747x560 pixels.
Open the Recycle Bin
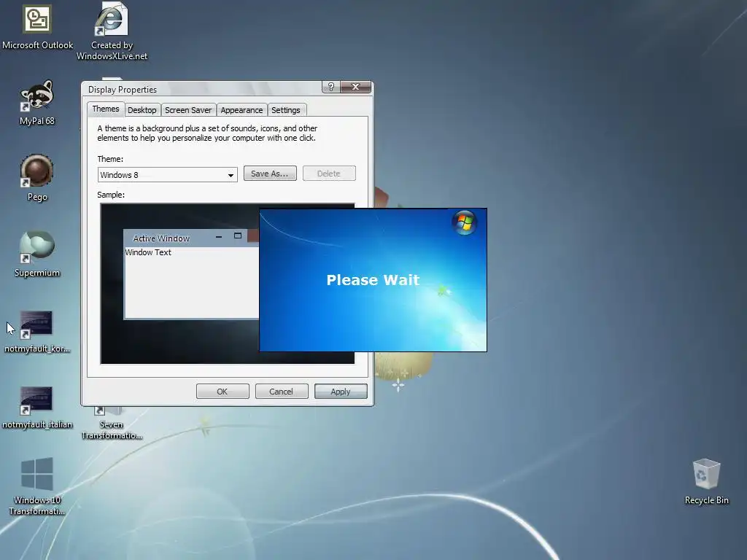pos(706,481)
